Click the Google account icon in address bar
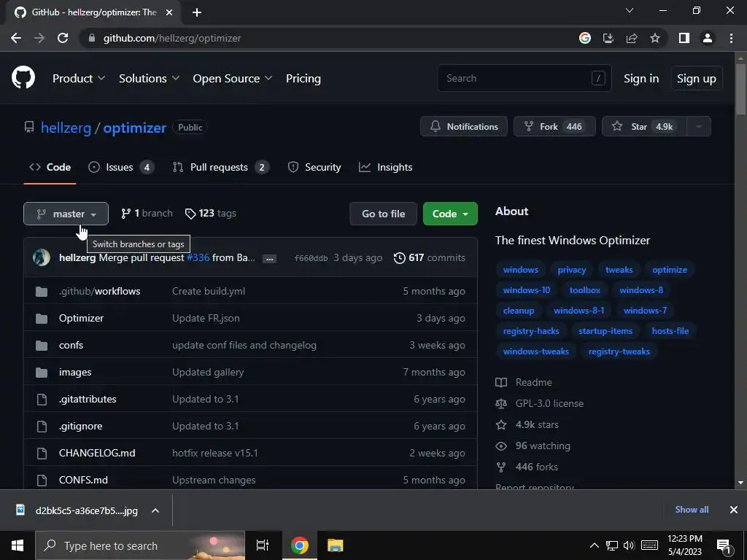This screenshot has height=560, width=747. (585, 38)
